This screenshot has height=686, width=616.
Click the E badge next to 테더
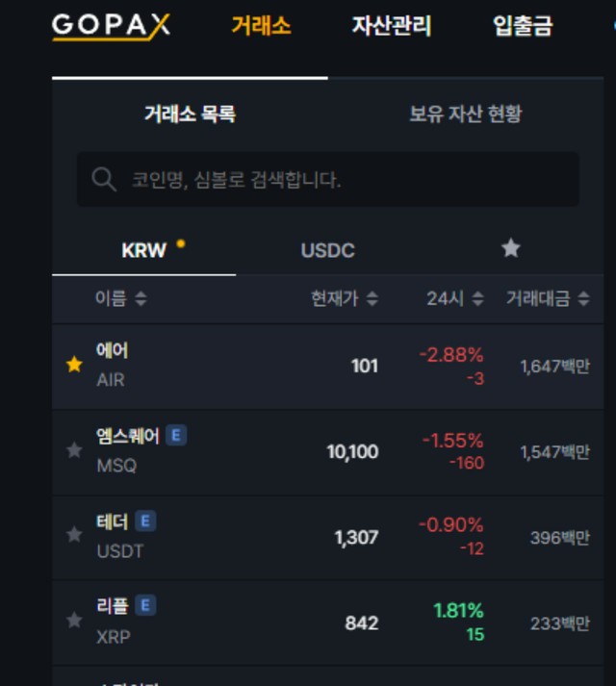pos(145,521)
